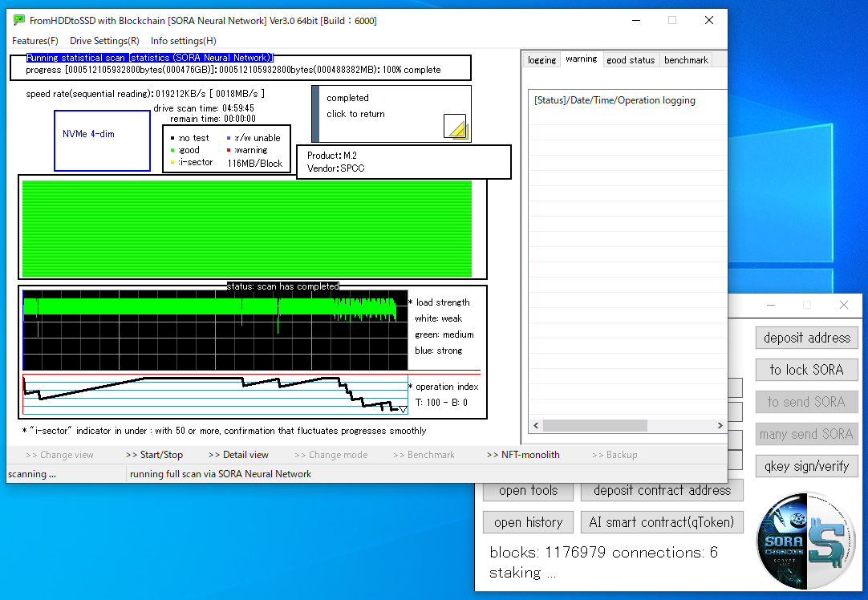Close the SORA wallet window

(844, 305)
